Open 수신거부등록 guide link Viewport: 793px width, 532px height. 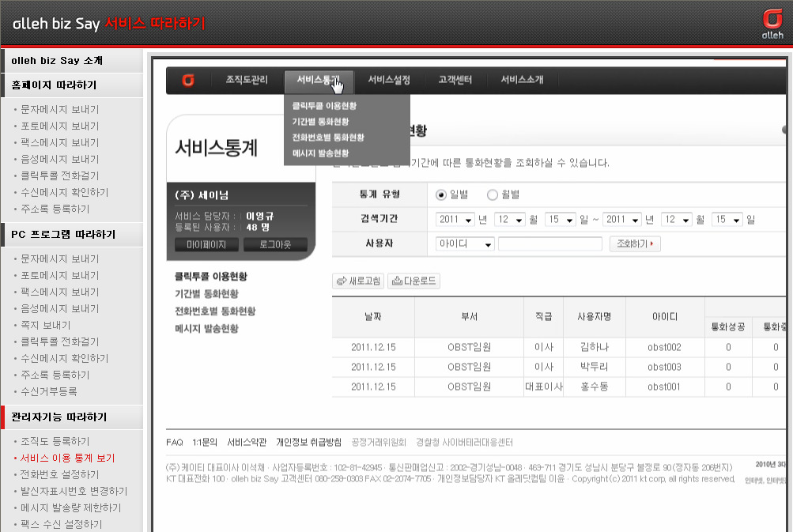pos(48,391)
